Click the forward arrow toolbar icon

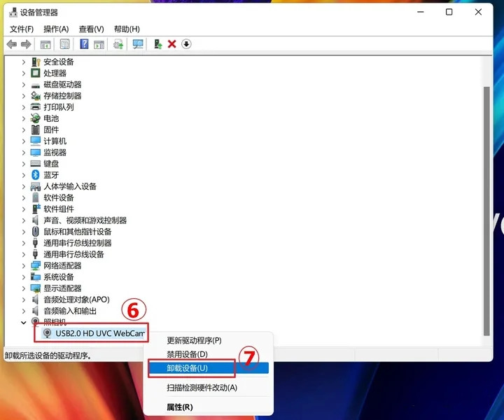(x=26, y=44)
